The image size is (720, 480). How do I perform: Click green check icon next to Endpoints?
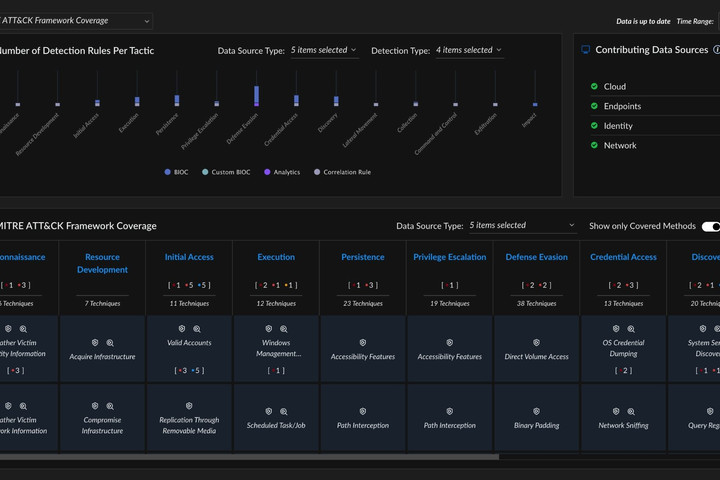point(594,106)
